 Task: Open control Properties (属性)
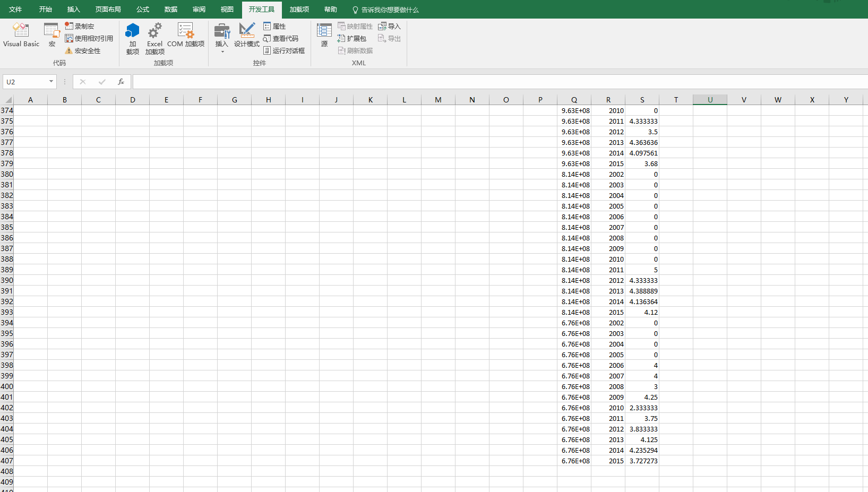[274, 26]
